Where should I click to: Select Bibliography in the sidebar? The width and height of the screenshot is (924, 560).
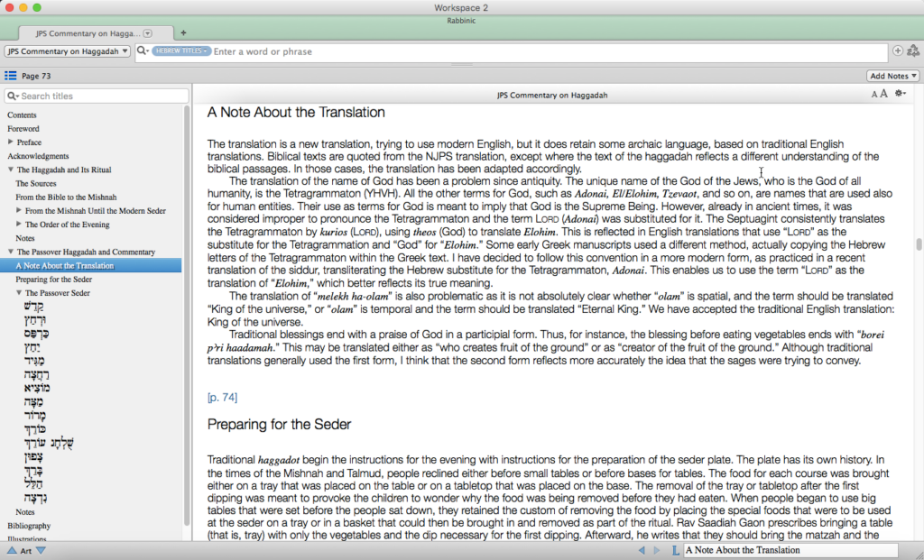coord(29,525)
